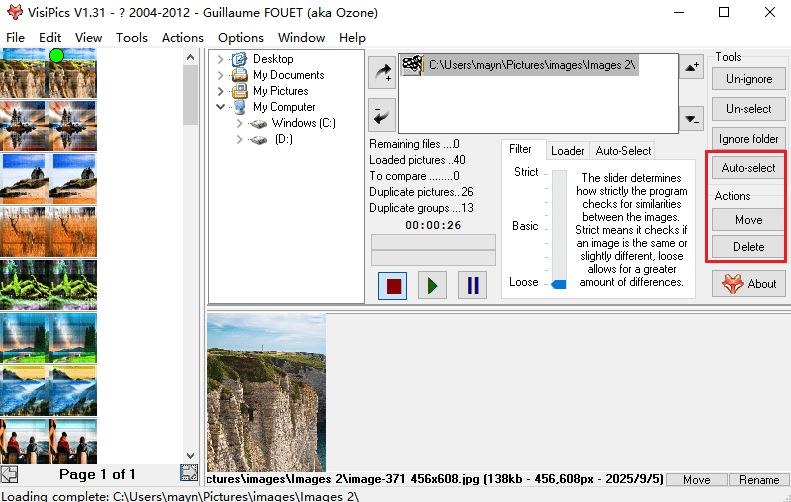Open the View menu
Screen dimensions: 791x502
88,38
